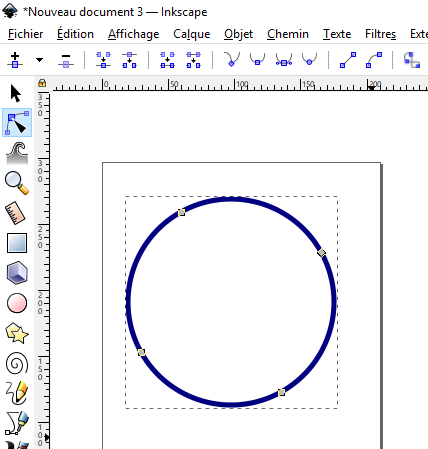Select the 3D Box tool
Viewport: 428px width, 449px height.
click(17, 273)
